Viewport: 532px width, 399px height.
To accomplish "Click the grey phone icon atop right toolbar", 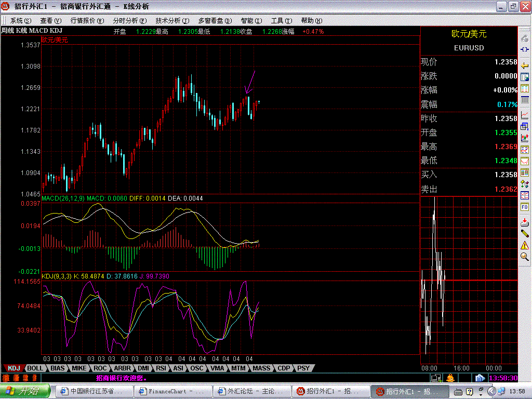I will [525, 38].
